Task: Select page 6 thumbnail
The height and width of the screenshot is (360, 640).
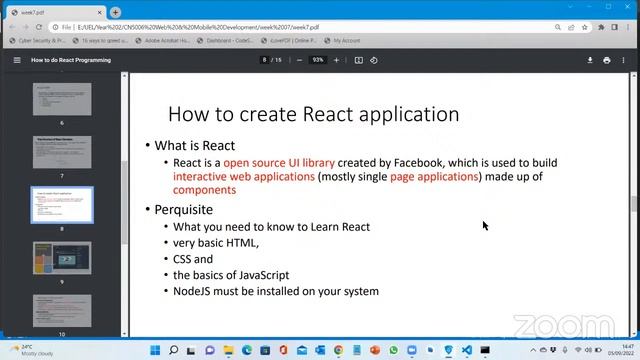Action: 62,99
